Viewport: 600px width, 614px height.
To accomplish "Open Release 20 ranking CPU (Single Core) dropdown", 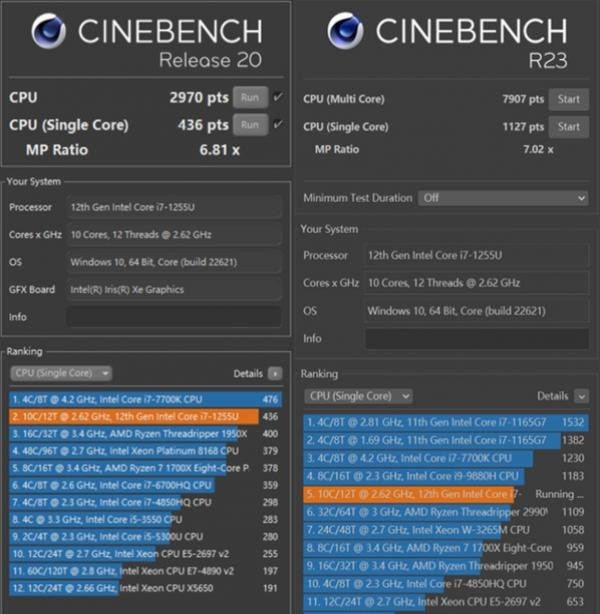I will (x=61, y=373).
